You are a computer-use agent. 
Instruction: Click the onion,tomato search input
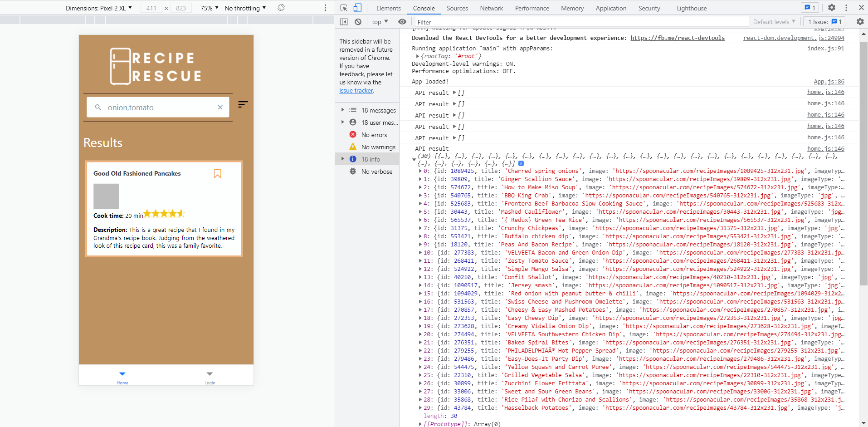pos(159,108)
